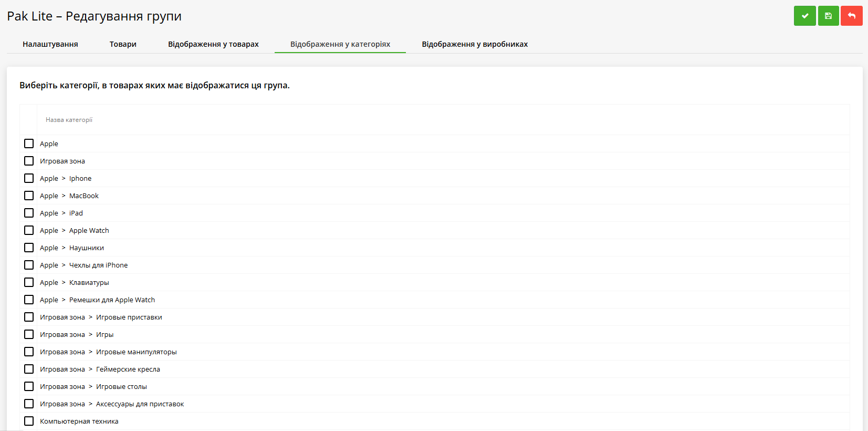
Task: Enable the Чехлы для iPhone checkbox
Action: click(x=29, y=265)
